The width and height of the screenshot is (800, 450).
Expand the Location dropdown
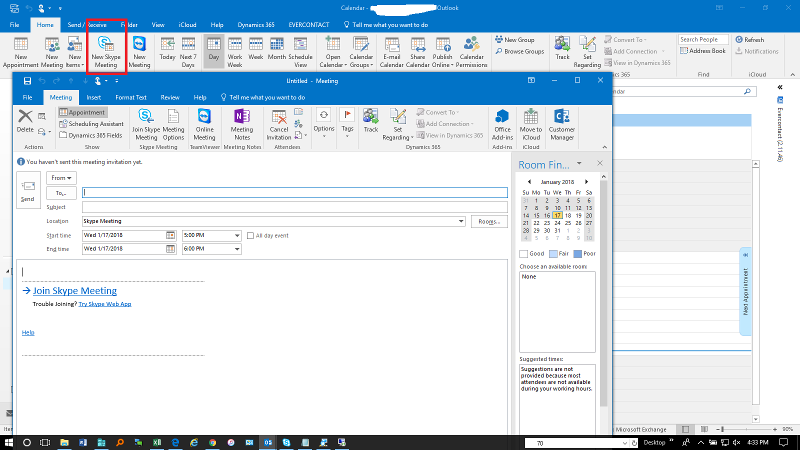pyautogui.click(x=461, y=221)
